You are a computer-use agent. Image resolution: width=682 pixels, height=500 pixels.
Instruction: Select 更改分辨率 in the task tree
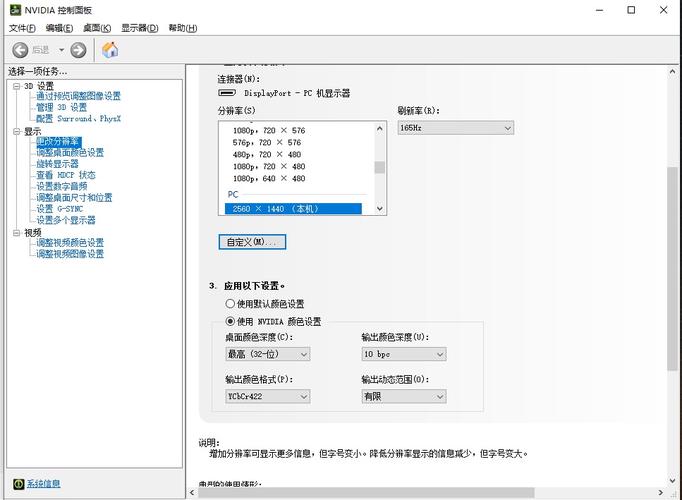58,142
